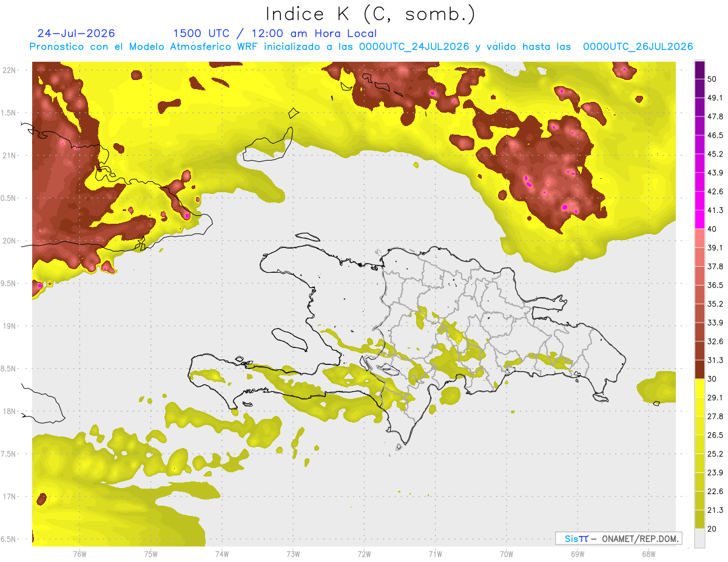The image size is (728, 562).
Task: Click the valid-until time '0000UTC_26JUL2026'
Action: (638, 47)
